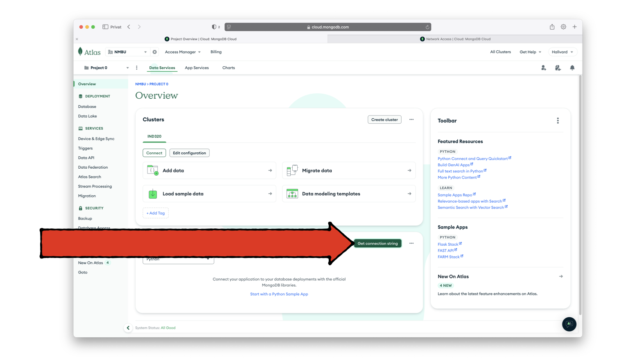Close the Project Overview browser tab
619x364 pixels.
pos(77,39)
